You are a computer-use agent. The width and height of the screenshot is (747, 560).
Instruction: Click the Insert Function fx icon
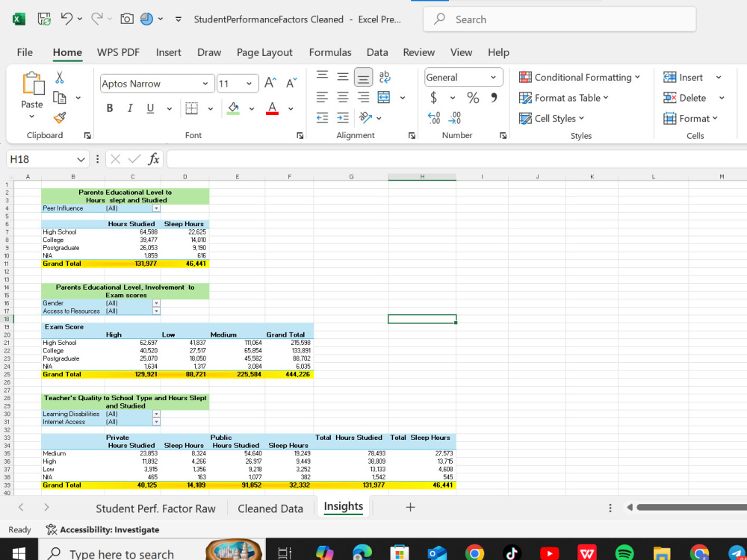point(153,159)
